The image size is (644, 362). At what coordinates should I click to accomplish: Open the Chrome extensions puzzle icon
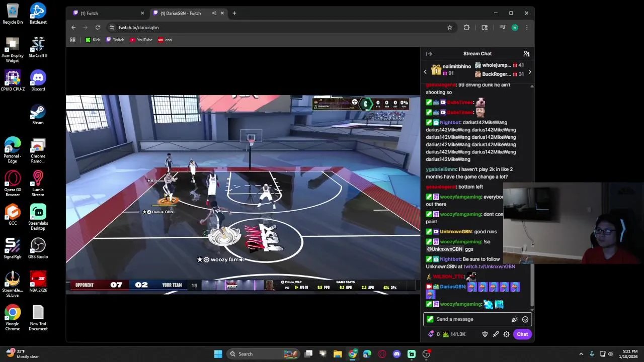coord(467,28)
